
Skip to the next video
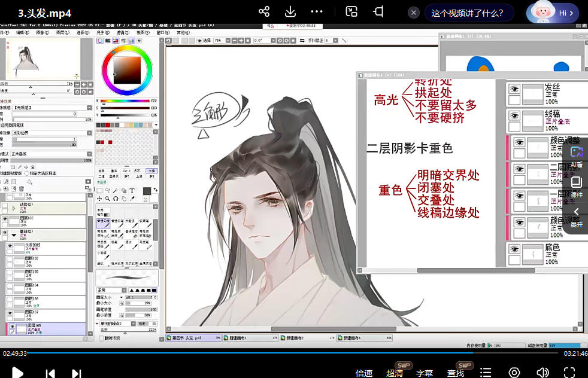coord(77,373)
